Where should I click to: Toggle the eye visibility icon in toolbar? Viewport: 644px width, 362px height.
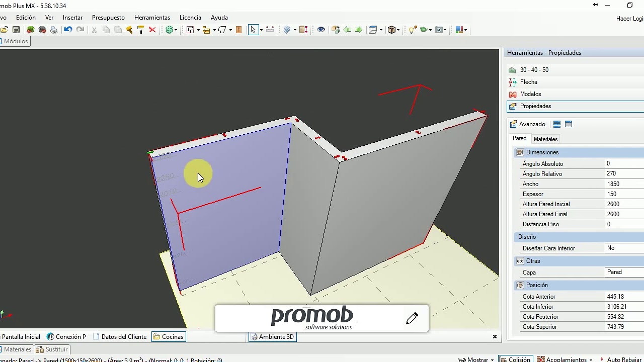(x=321, y=30)
